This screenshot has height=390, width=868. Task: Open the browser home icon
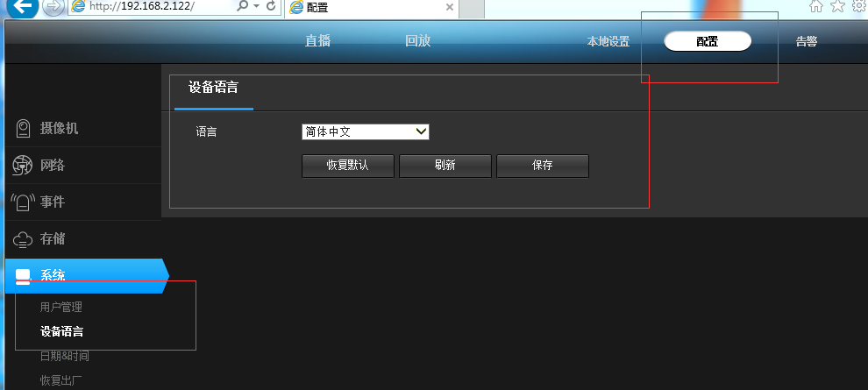[816, 6]
